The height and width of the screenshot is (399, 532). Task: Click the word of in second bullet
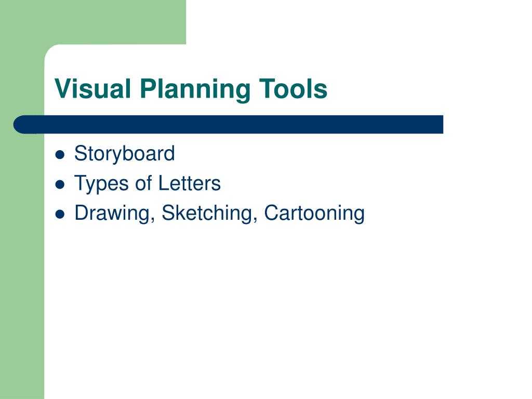click(x=143, y=183)
